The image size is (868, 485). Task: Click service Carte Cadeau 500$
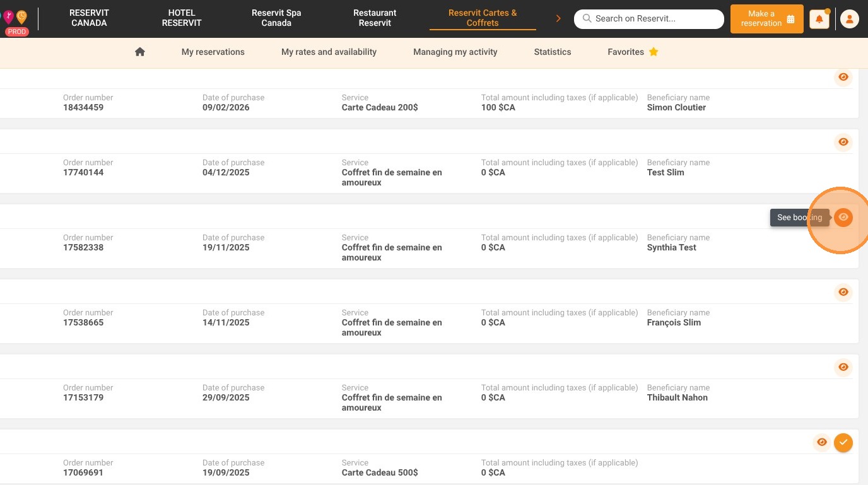coord(380,472)
